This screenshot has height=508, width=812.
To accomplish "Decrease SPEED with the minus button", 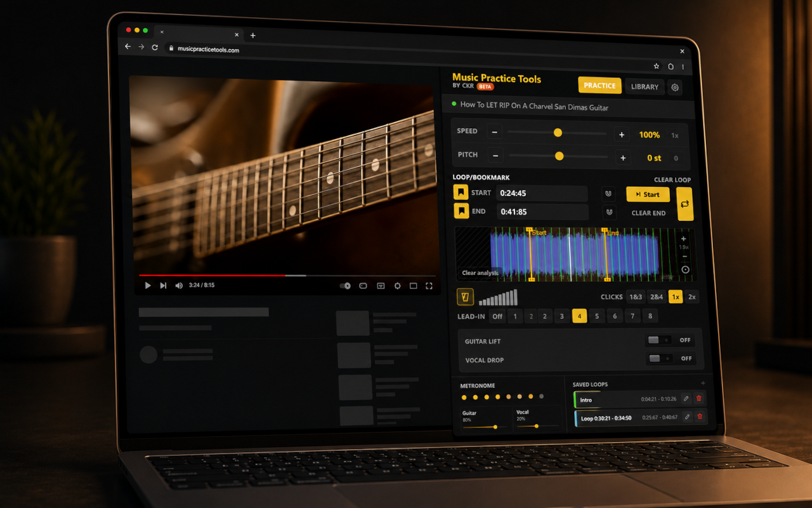I will point(495,132).
